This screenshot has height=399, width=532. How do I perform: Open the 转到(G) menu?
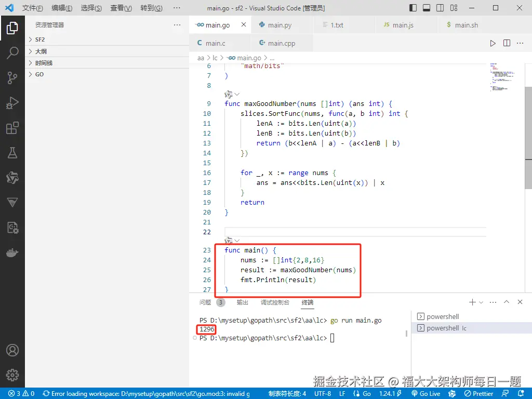pos(151,8)
